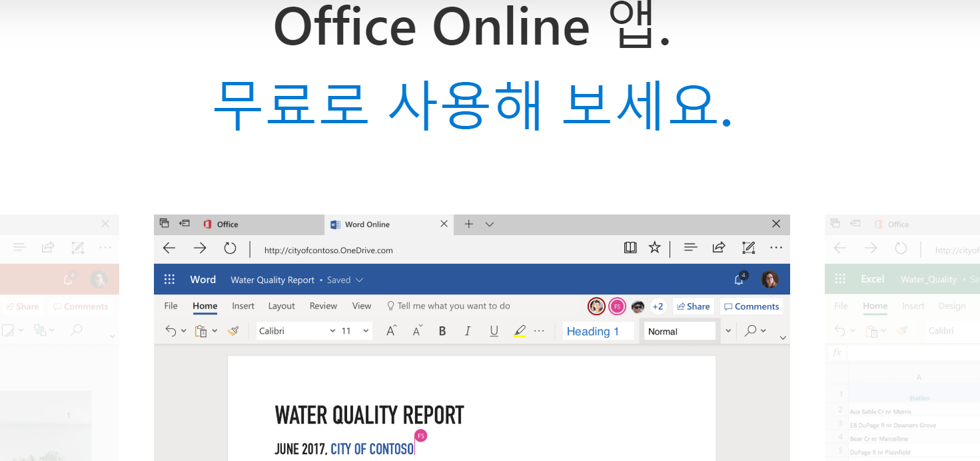This screenshot has height=461, width=980.
Task: Click the Water Quality Report file name
Action: [272, 280]
